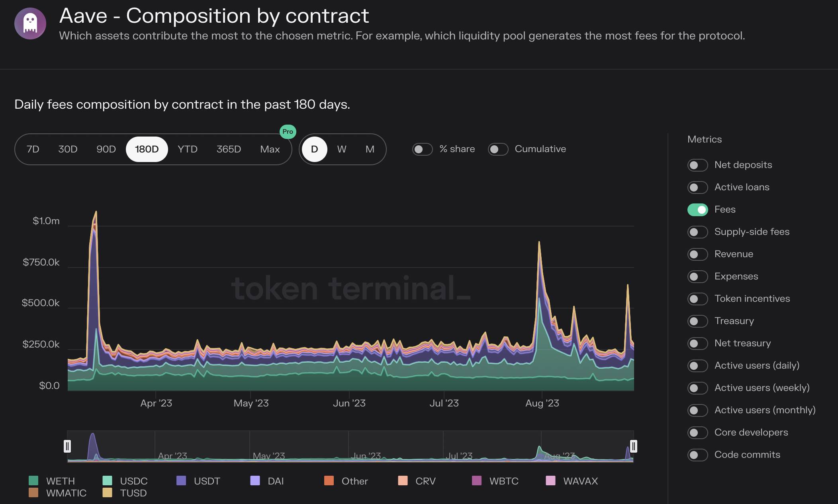Toggle Active users (monthly) metric
This screenshot has height=504, width=838.
coord(697,410)
